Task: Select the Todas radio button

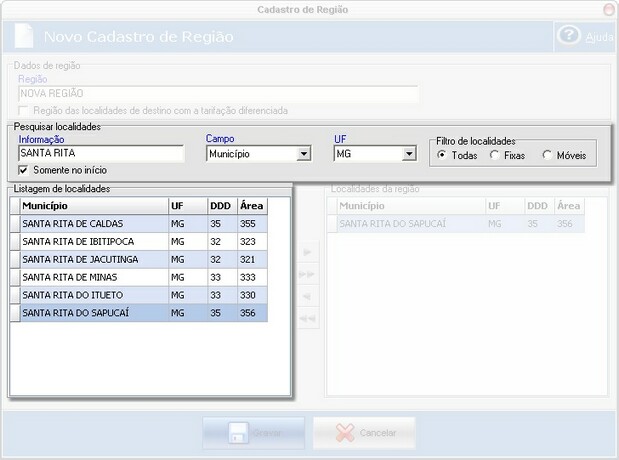Action: pos(442,155)
